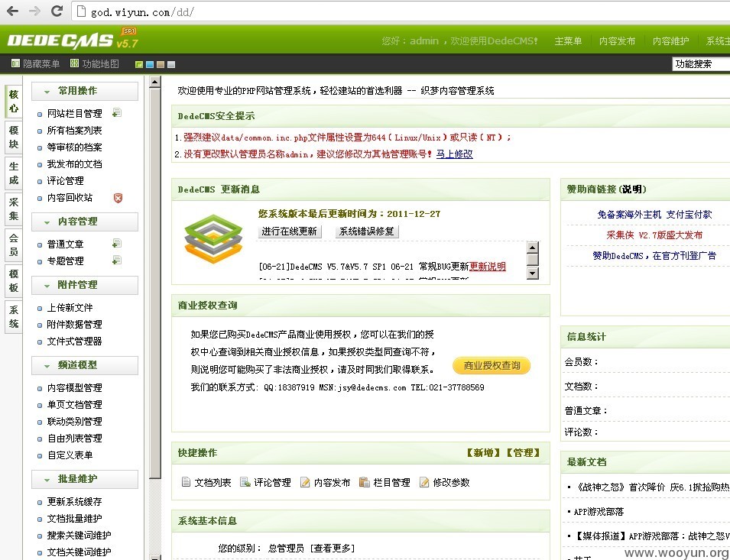Select the blue skin color swatch
730x560 pixels.
click(150, 65)
